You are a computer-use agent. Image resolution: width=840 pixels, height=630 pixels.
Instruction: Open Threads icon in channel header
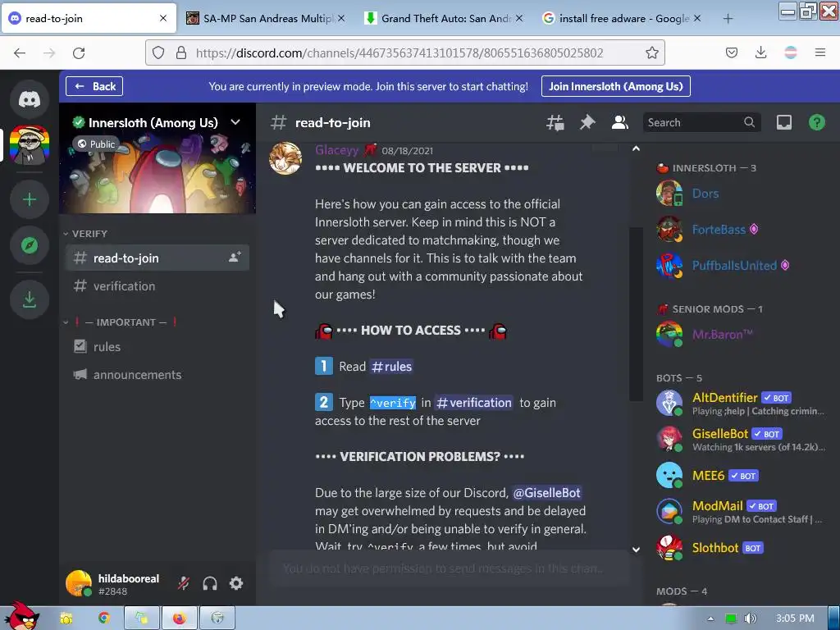[x=555, y=123]
